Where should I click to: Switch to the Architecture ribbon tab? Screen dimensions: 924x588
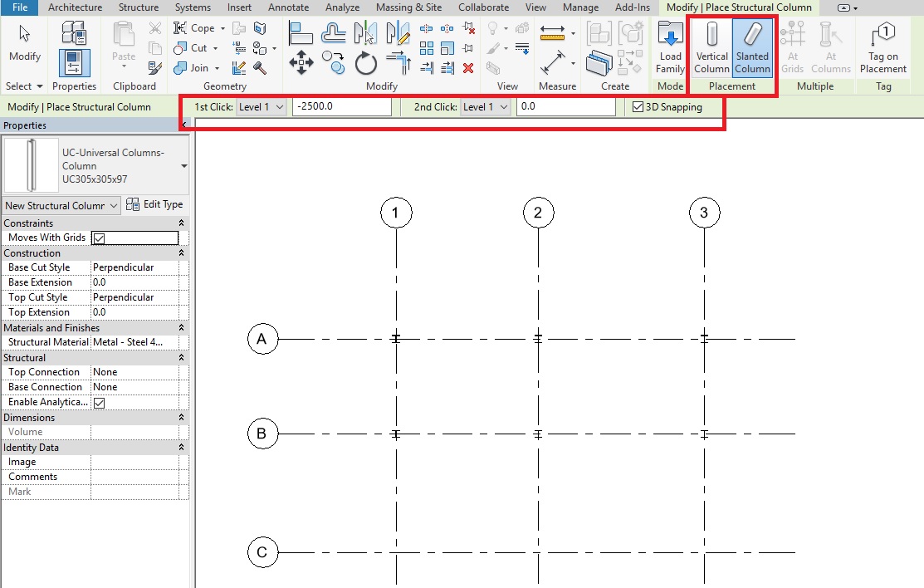[x=75, y=7]
